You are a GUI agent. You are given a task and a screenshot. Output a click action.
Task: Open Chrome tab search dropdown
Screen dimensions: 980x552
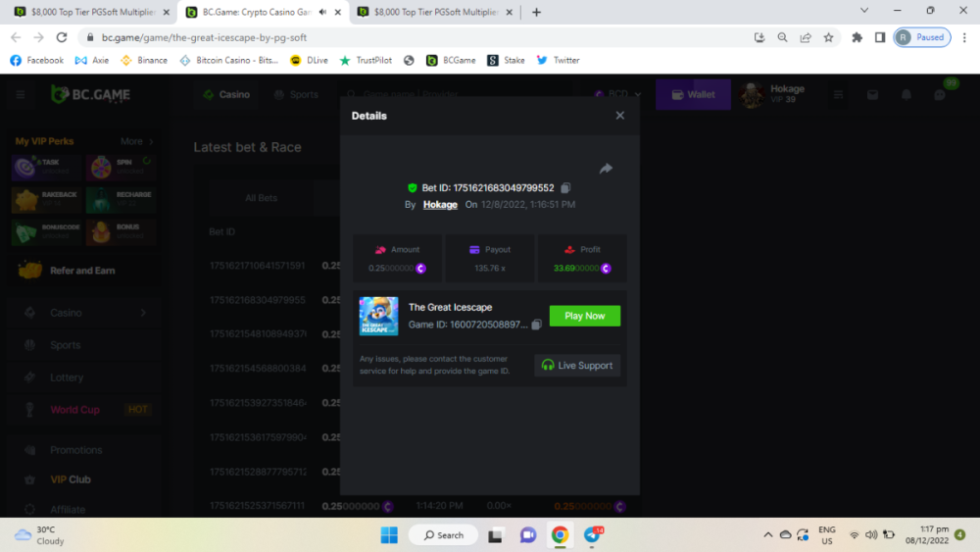coord(863,11)
